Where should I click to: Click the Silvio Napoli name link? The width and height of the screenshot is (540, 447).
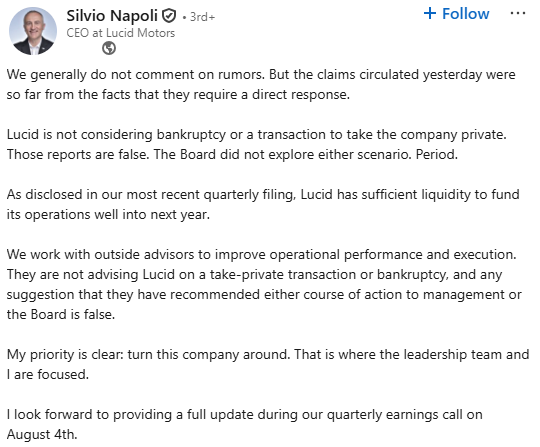coord(112,16)
